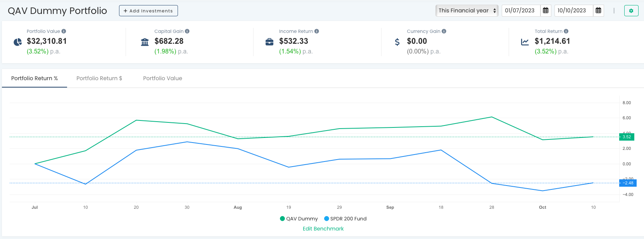Image resolution: width=644 pixels, height=239 pixels.
Task: Switch to Portfolio Value tab
Action: (x=162, y=78)
